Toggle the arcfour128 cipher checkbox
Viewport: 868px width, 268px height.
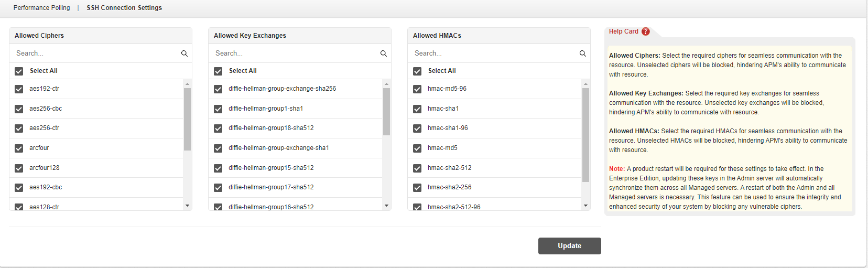click(x=19, y=168)
